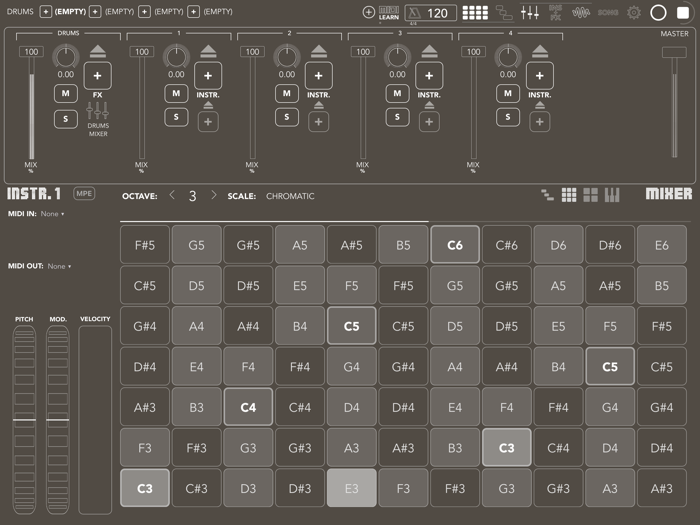This screenshot has height=525, width=700.
Task: Start recording with the circle button
Action: (658, 12)
